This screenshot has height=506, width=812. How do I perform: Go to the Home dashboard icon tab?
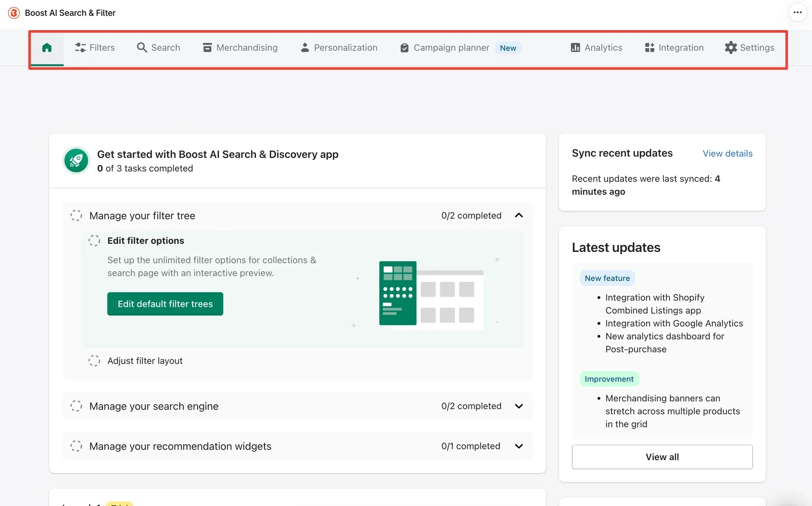click(47, 48)
